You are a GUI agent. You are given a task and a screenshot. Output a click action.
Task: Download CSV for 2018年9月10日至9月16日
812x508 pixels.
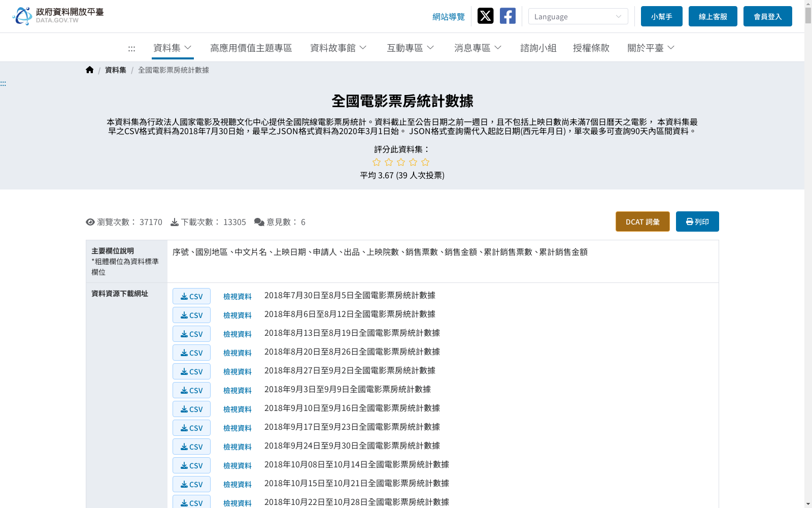click(191, 409)
